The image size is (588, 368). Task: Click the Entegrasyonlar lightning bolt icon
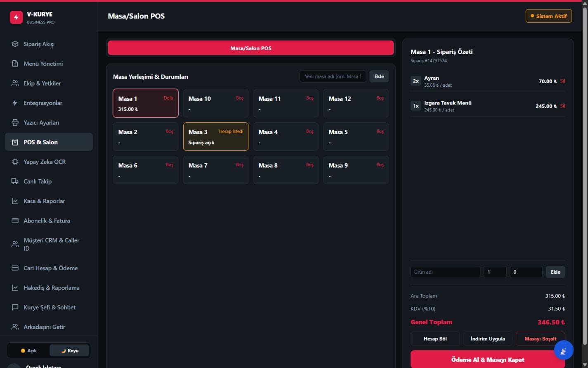15,103
